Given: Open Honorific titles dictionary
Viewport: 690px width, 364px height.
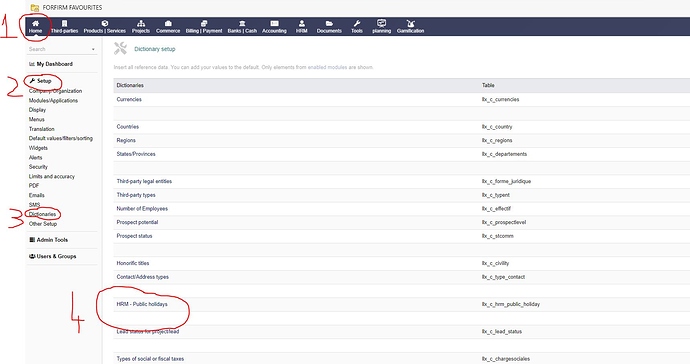Looking at the screenshot, I should (x=133, y=263).
